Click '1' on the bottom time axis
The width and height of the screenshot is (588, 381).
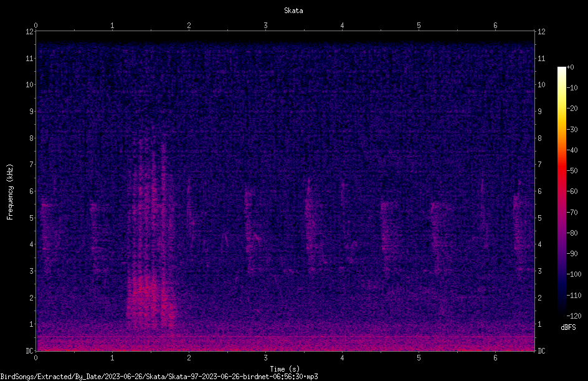coord(112,358)
